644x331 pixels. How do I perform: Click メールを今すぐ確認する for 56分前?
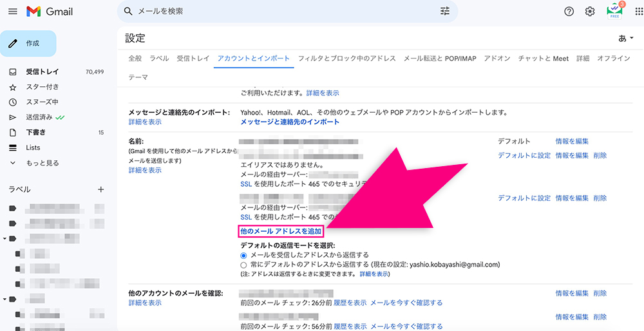(x=406, y=326)
